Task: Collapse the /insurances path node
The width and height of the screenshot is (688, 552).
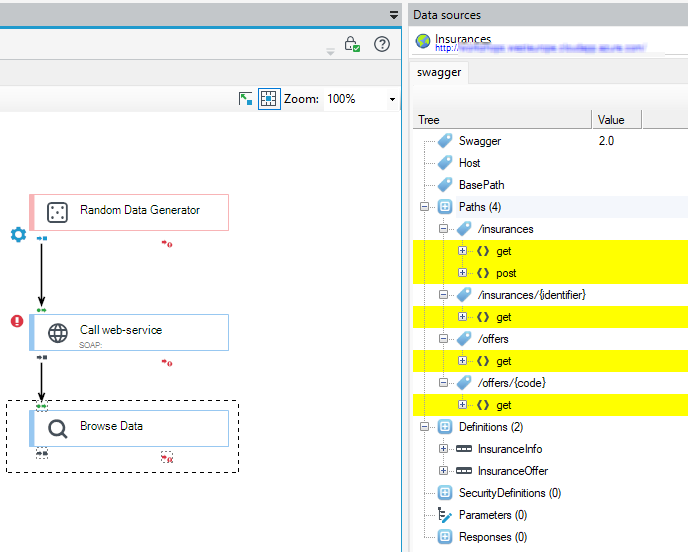Action: tap(444, 228)
